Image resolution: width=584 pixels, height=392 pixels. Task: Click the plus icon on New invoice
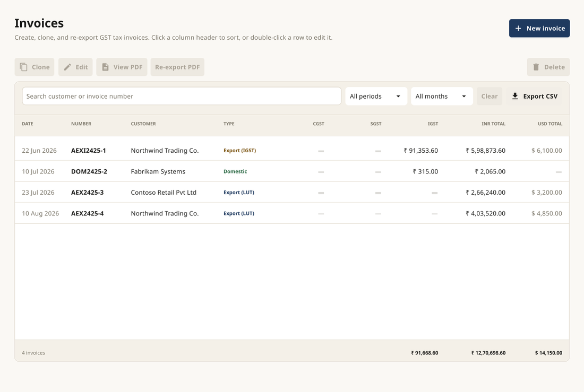(x=518, y=28)
